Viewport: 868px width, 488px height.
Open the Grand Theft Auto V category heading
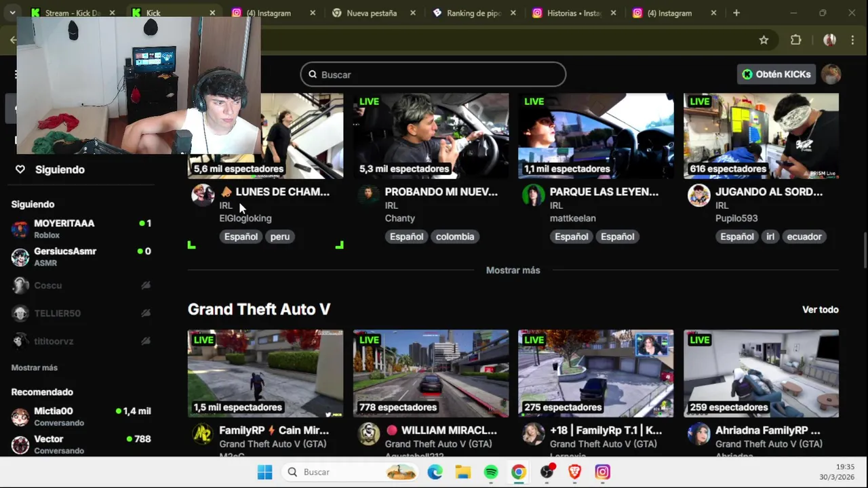(259, 309)
